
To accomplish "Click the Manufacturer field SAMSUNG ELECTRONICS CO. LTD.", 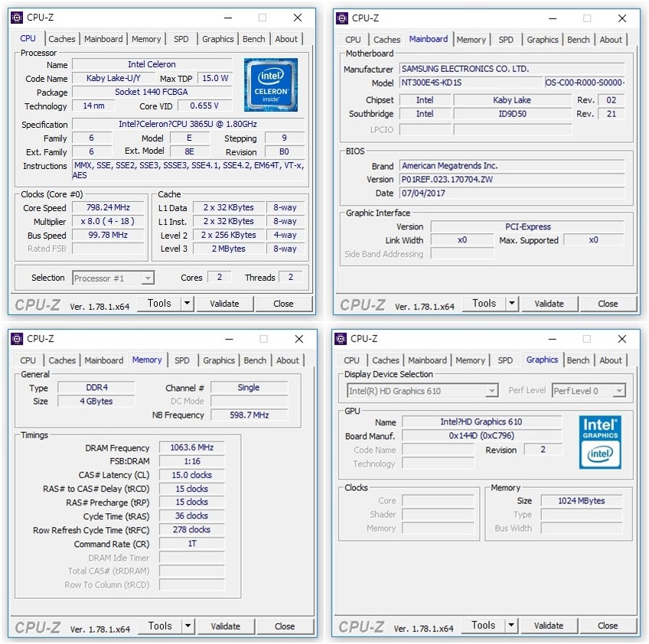I will [x=512, y=69].
